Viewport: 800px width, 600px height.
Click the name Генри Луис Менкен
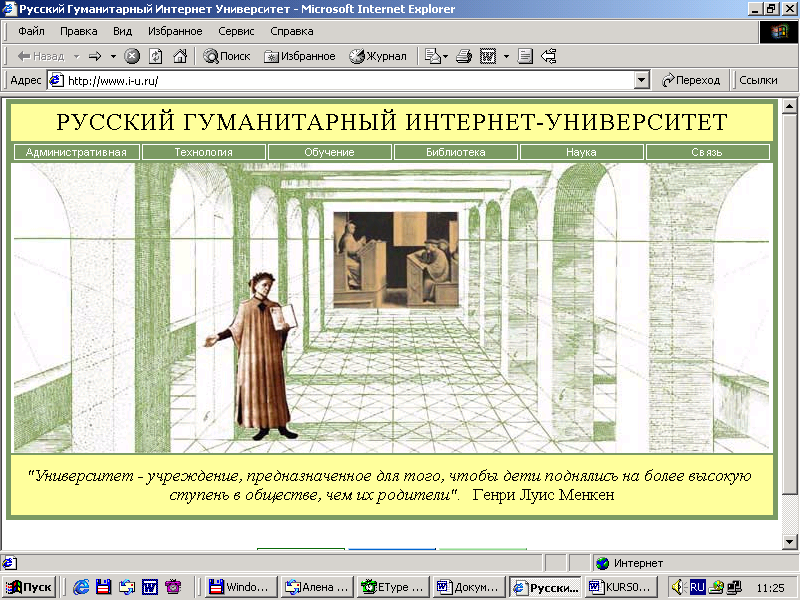click(x=543, y=494)
